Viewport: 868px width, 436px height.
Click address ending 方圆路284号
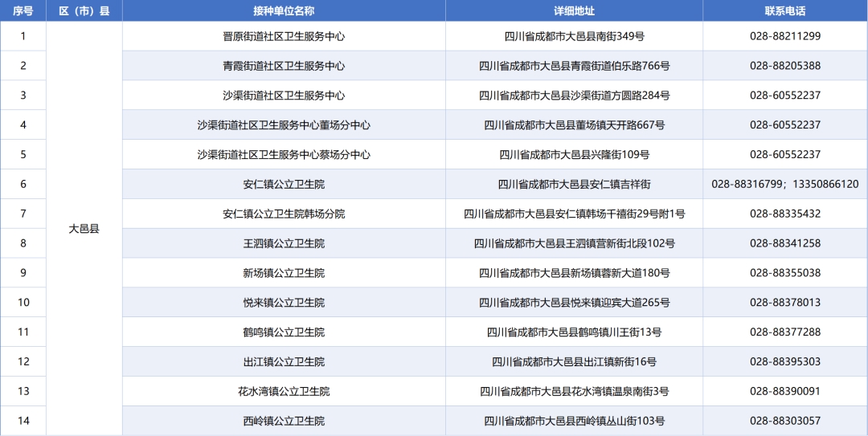pyautogui.click(x=574, y=96)
